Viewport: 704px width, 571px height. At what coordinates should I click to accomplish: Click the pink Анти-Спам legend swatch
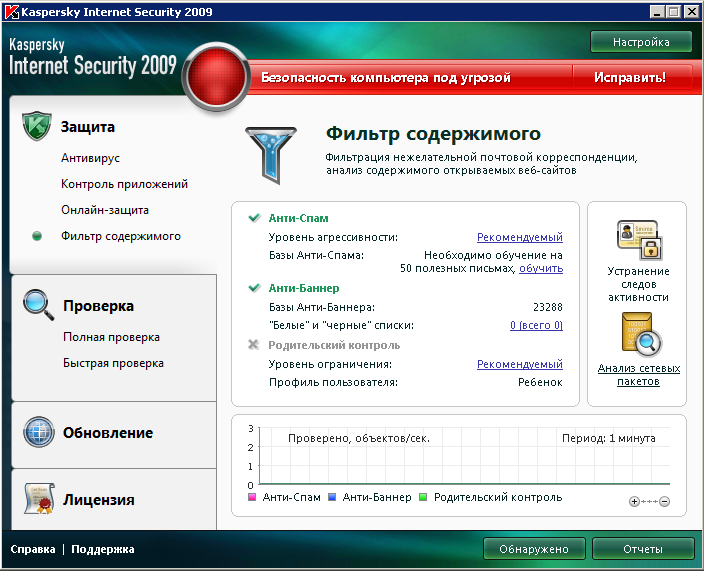click(x=252, y=497)
